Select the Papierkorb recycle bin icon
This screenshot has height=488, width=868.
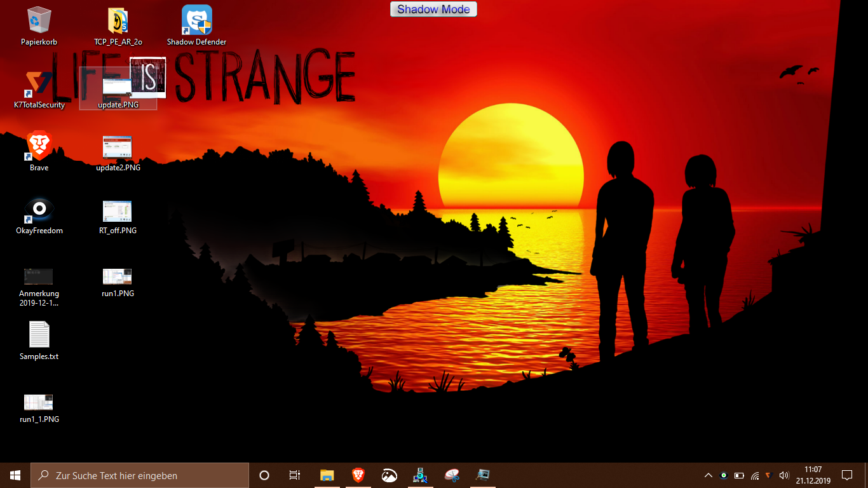[x=39, y=21]
